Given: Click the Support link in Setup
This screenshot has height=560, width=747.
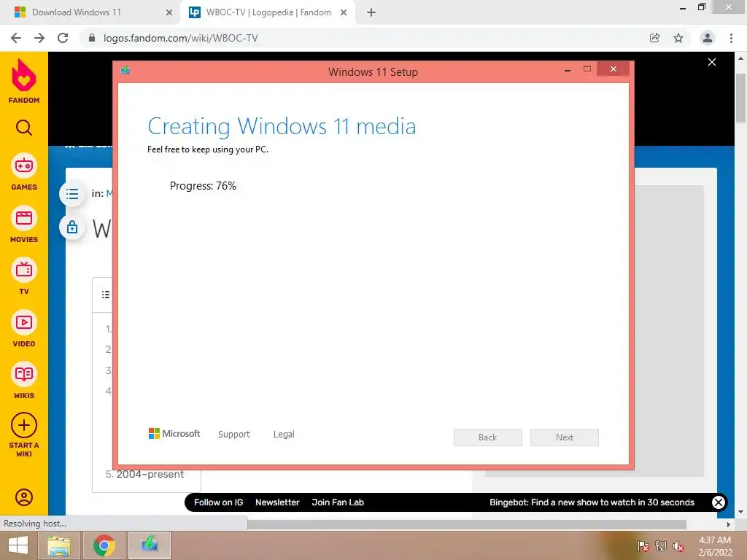Looking at the screenshot, I should point(234,435).
